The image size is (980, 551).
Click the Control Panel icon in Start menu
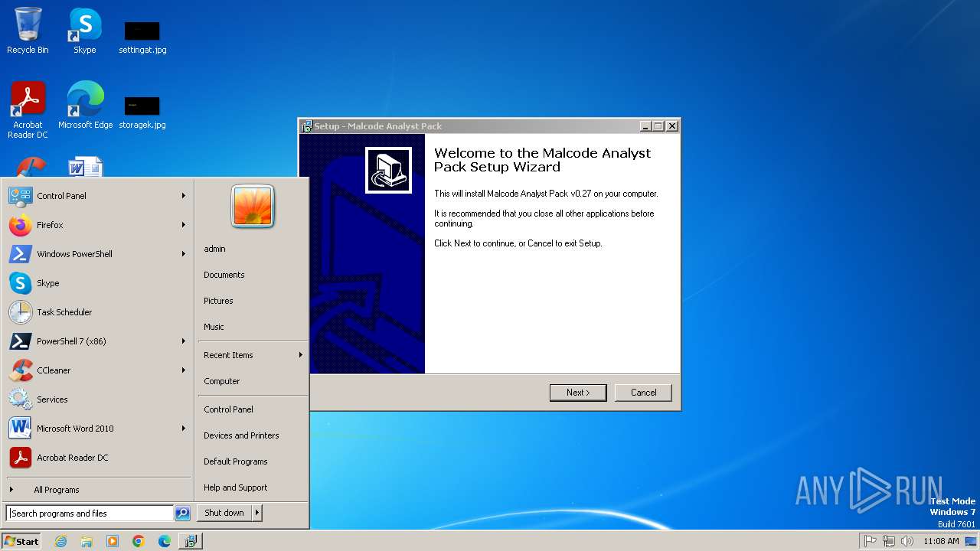21,196
